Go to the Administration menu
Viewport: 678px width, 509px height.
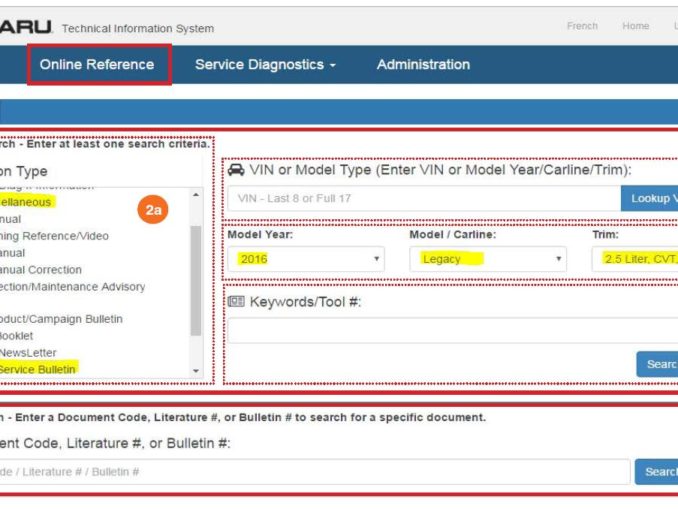point(423,65)
